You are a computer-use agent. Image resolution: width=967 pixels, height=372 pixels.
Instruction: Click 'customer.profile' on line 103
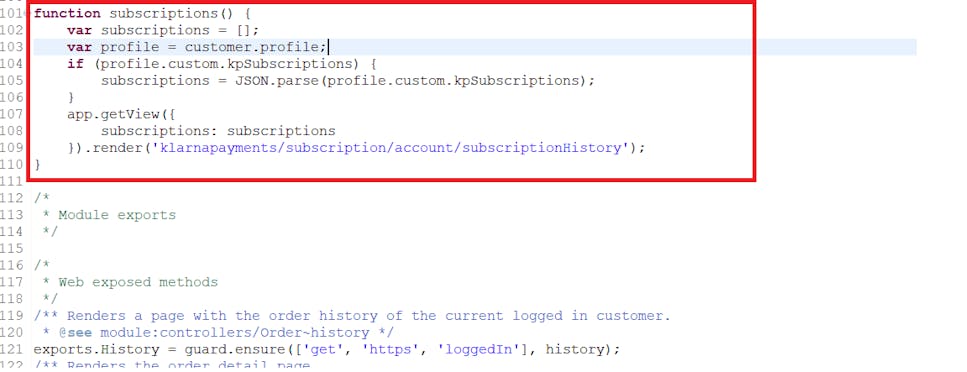tap(253, 47)
